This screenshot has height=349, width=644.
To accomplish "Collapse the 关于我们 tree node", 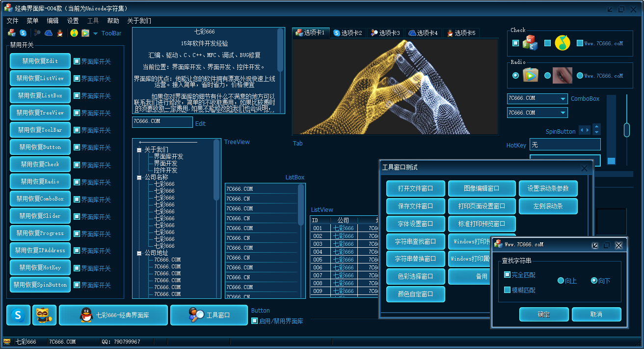I will (x=139, y=150).
